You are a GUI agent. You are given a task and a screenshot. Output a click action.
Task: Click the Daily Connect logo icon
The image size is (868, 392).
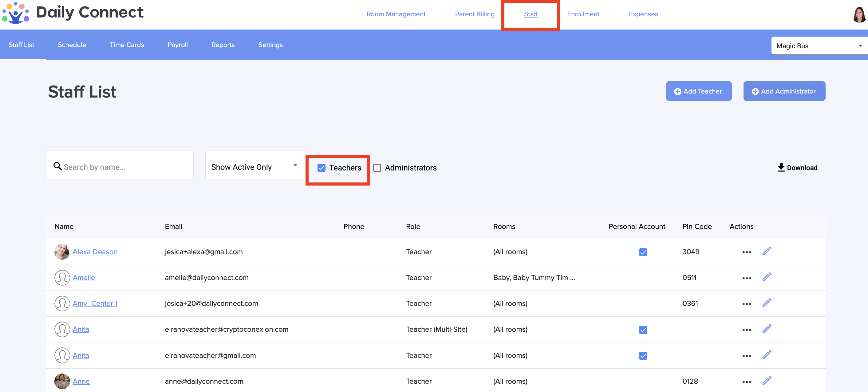(15, 13)
